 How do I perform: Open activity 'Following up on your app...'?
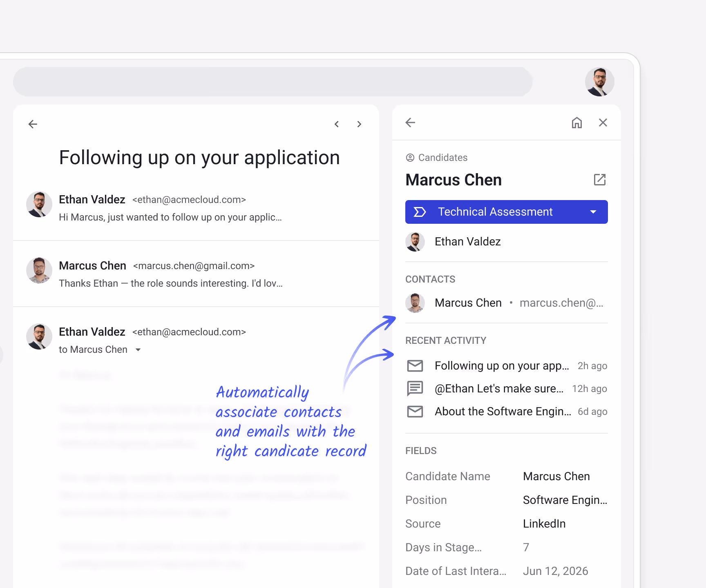pyautogui.click(x=502, y=366)
